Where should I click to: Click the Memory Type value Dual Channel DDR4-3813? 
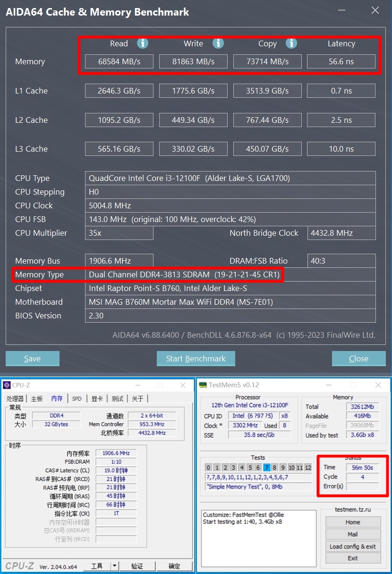230,274
